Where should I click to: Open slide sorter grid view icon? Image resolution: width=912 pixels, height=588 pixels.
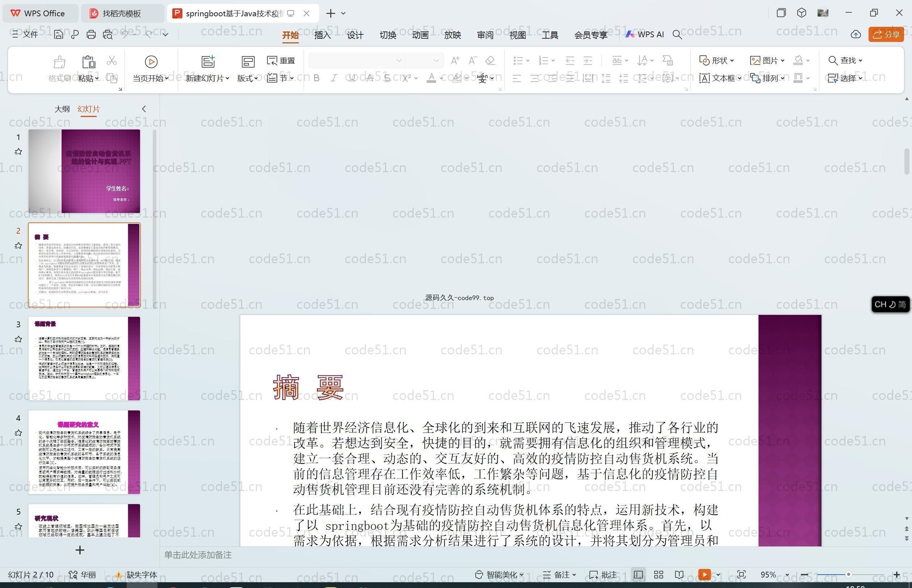pyautogui.click(x=658, y=575)
